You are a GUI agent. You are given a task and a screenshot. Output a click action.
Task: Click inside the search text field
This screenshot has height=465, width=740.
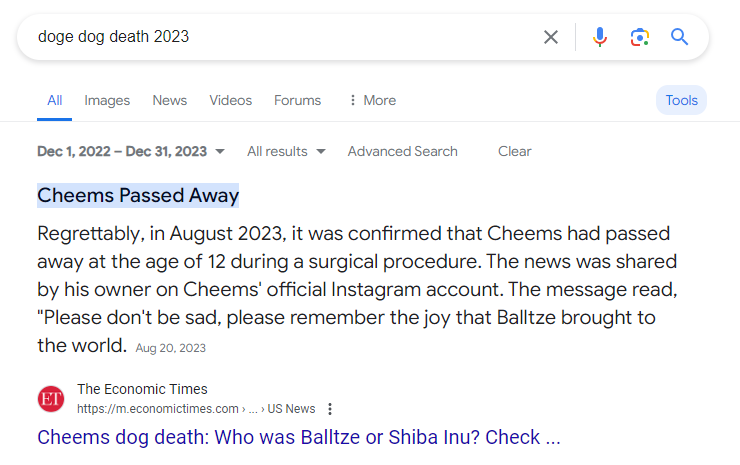point(280,37)
